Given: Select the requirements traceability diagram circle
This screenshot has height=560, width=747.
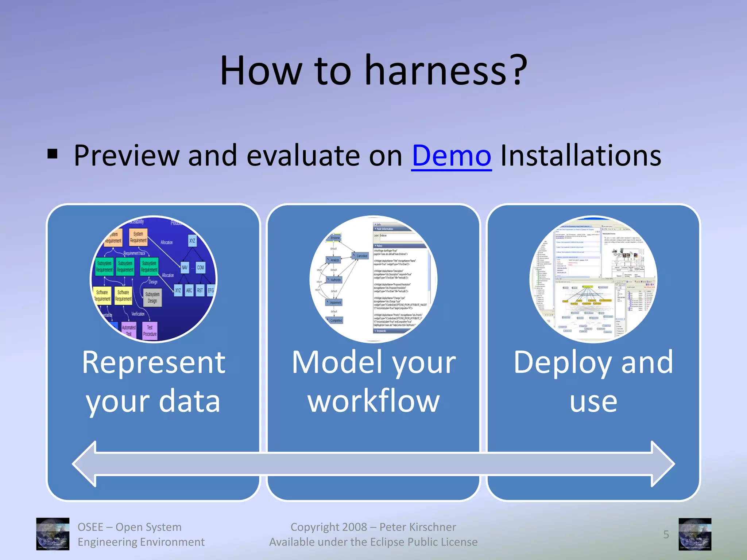Looking at the screenshot, I should (x=154, y=279).
